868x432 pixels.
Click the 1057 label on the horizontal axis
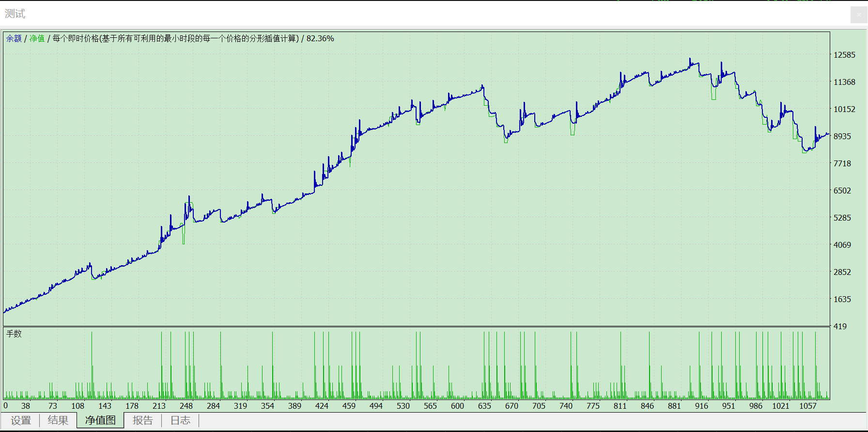pyautogui.click(x=808, y=406)
